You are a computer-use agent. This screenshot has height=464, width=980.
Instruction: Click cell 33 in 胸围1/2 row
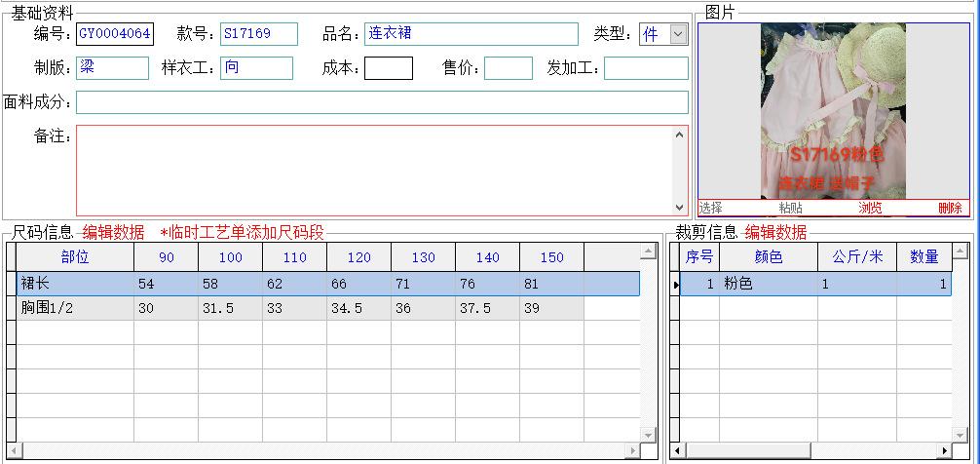[295, 308]
